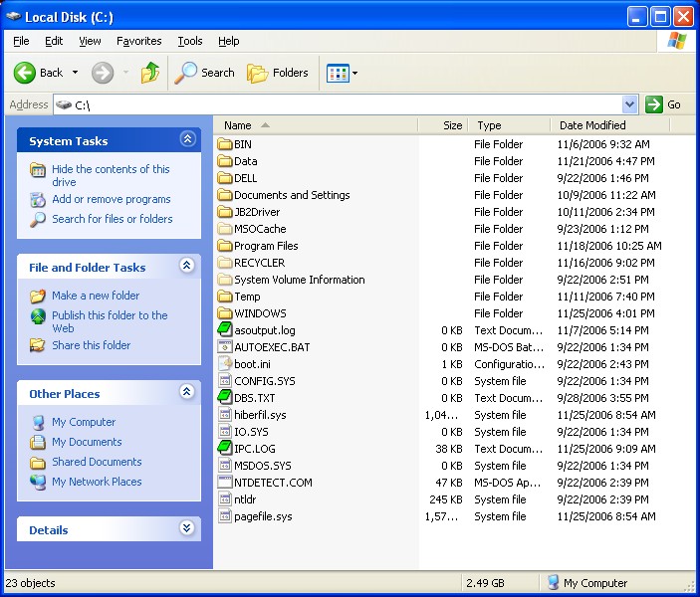This screenshot has height=597, width=700.
Task: Click the My Network Places icon
Action: (38, 482)
